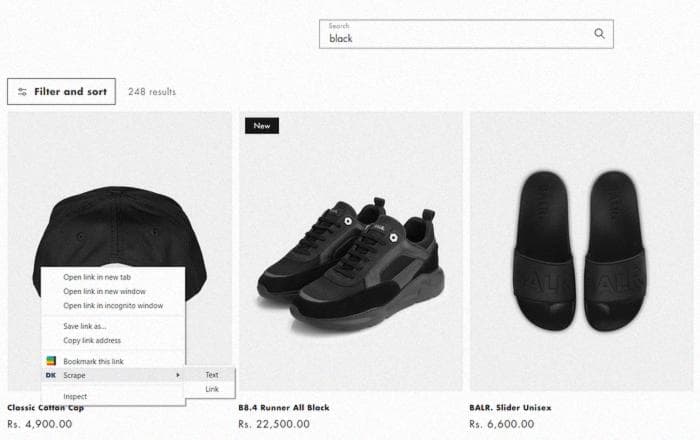Choose Text in Scrape submenu
Screen dimensions: 700x440
click(x=212, y=375)
